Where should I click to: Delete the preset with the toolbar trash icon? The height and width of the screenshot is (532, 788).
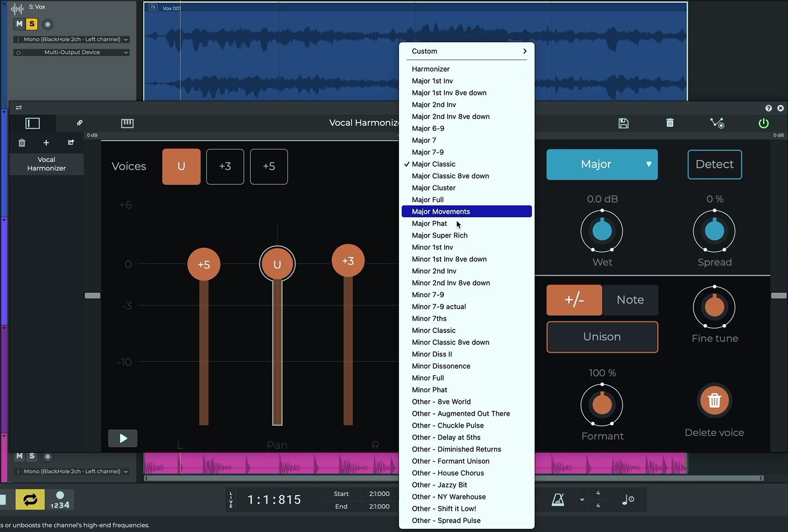tap(670, 123)
